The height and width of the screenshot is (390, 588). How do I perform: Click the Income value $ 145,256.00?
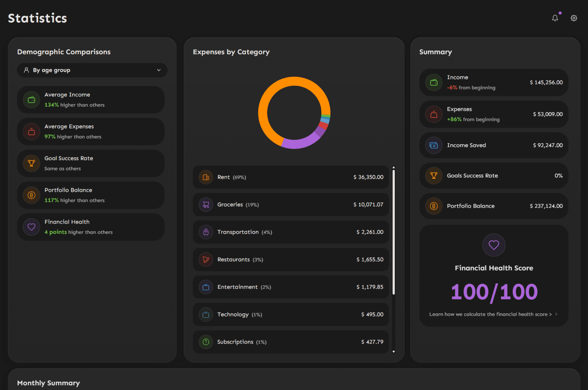pyautogui.click(x=546, y=83)
